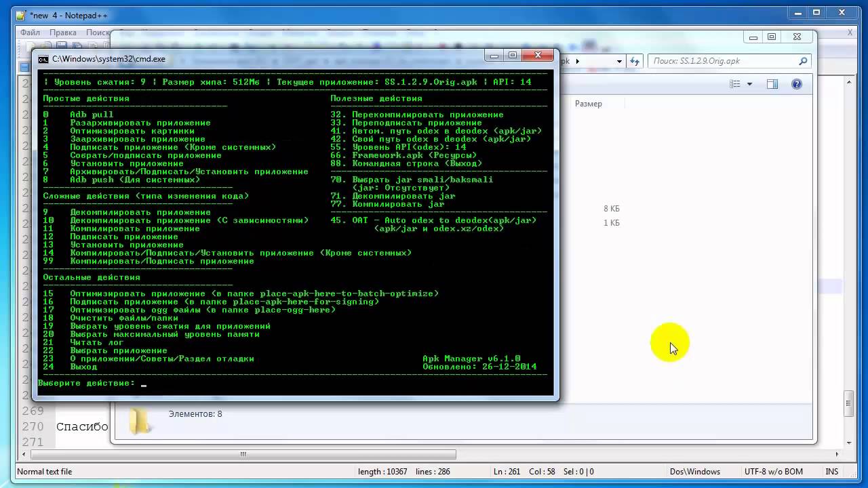Click 'Обновлено: 26-12-2014' text in cmd
The height and width of the screenshot is (488, 868).
(479, 367)
